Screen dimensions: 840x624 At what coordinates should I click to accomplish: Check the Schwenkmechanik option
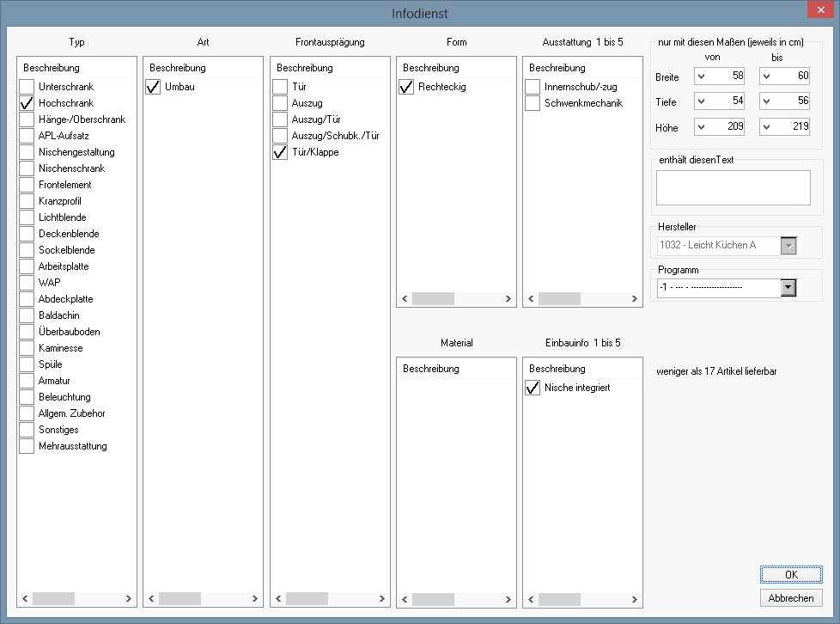tap(533, 103)
